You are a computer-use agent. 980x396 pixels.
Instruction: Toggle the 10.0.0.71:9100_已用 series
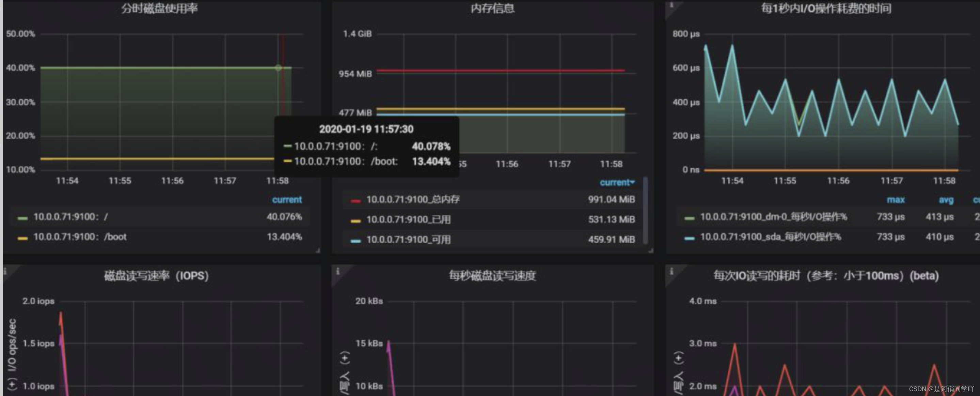click(409, 219)
